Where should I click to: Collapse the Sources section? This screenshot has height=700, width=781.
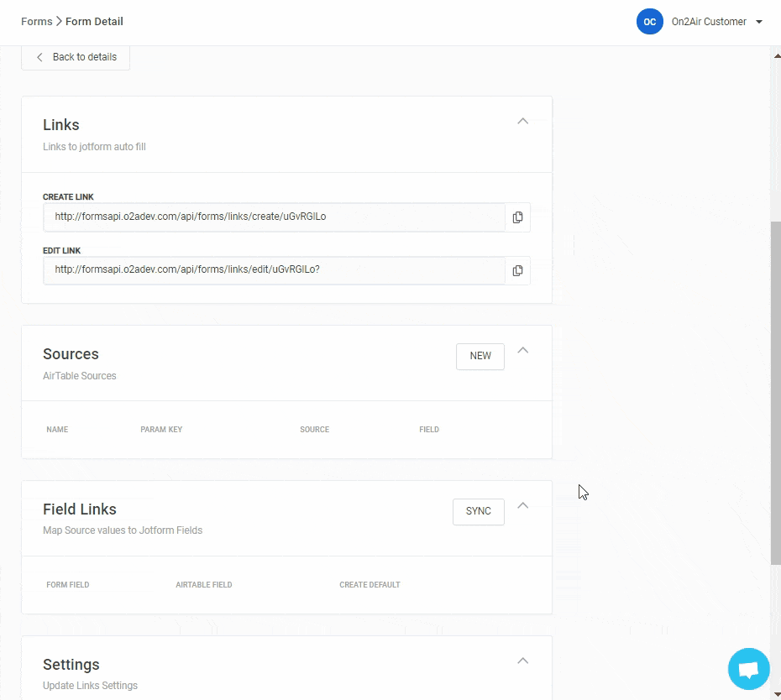click(522, 351)
